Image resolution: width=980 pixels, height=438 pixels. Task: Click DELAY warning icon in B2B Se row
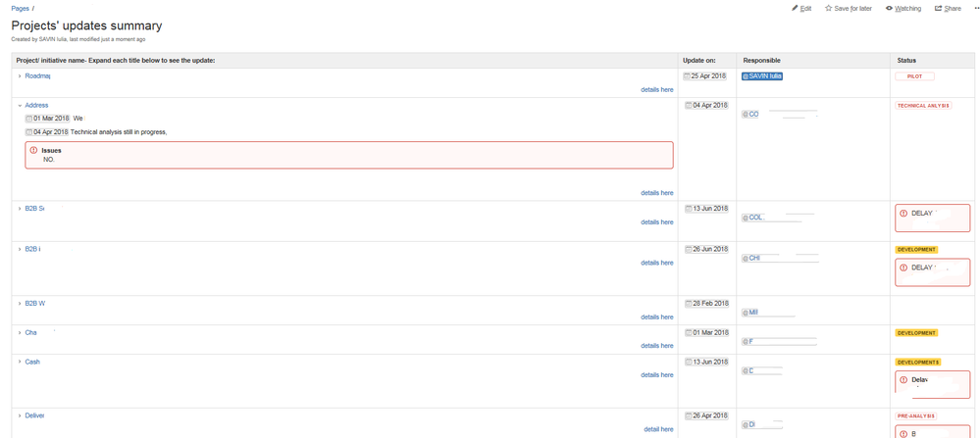903,214
